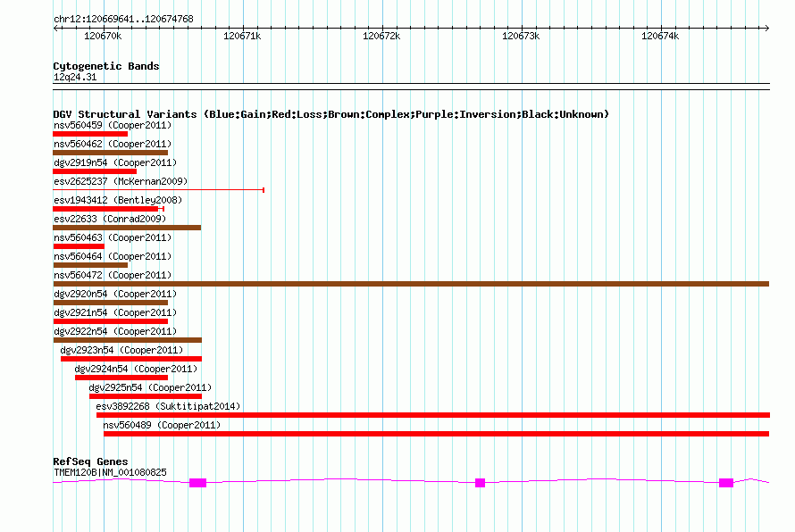The width and height of the screenshot is (795, 532).
Task: Click the red bar under esv1943412
Action: click(x=105, y=209)
